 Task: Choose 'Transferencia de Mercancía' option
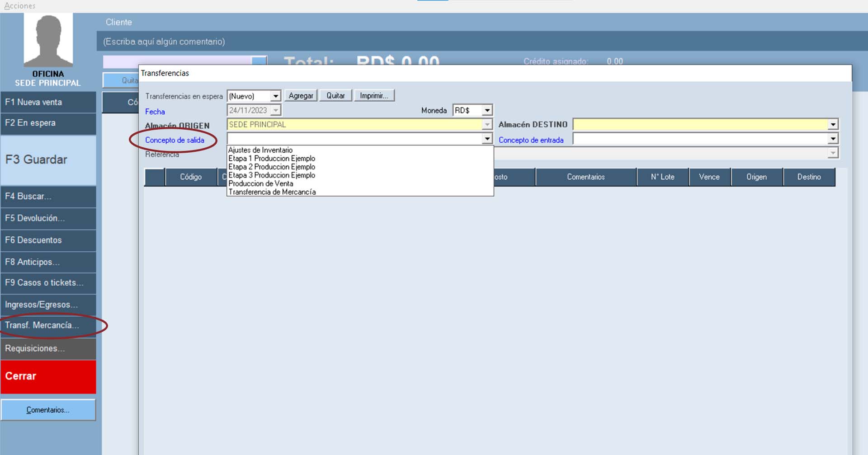tap(272, 192)
